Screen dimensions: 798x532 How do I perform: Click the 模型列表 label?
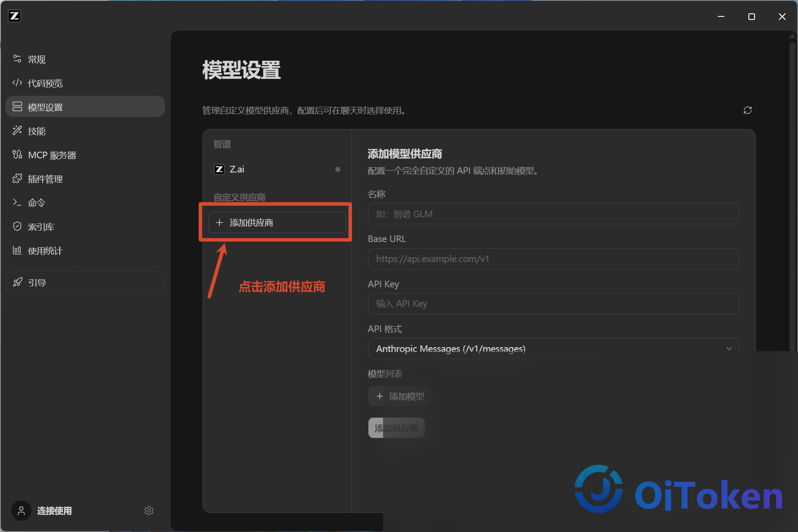pyautogui.click(x=385, y=374)
